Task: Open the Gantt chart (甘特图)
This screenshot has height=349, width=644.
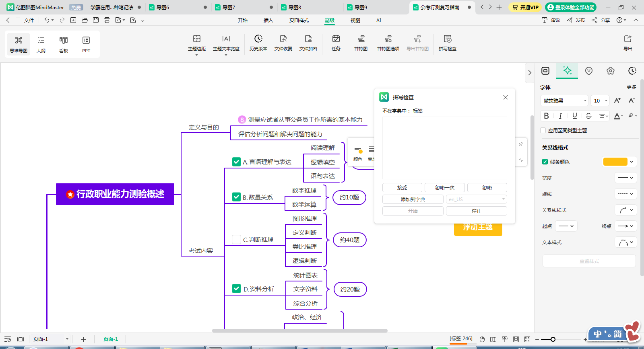Action: (361, 43)
